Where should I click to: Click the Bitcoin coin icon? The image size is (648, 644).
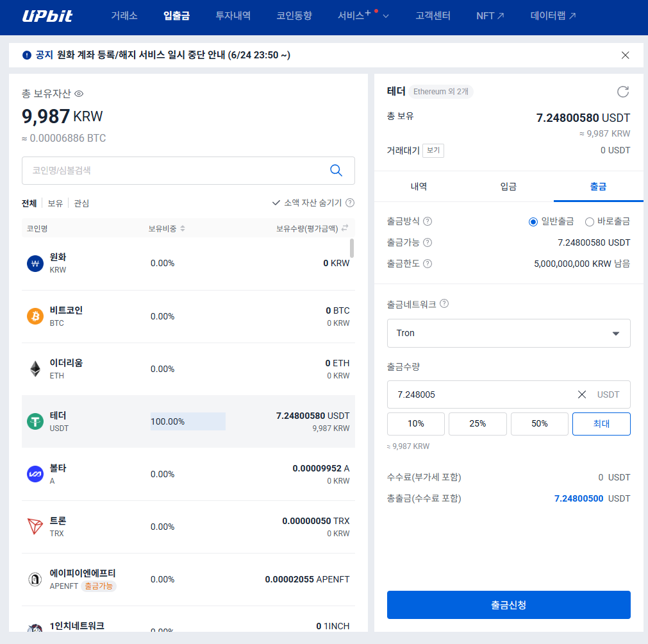[x=35, y=316]
